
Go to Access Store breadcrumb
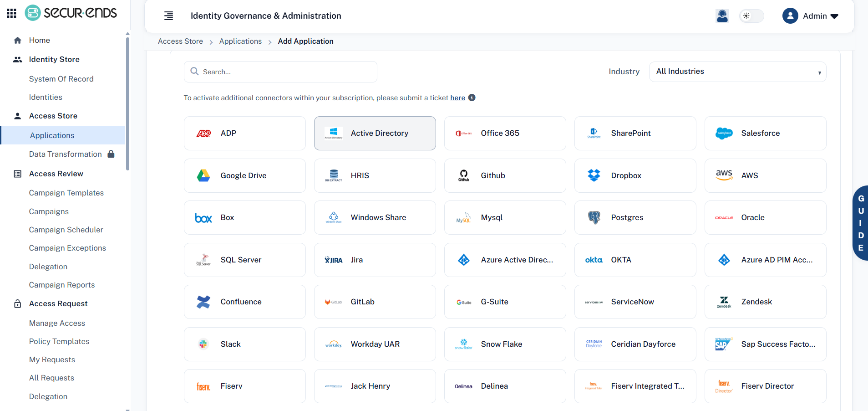(180, 41)
